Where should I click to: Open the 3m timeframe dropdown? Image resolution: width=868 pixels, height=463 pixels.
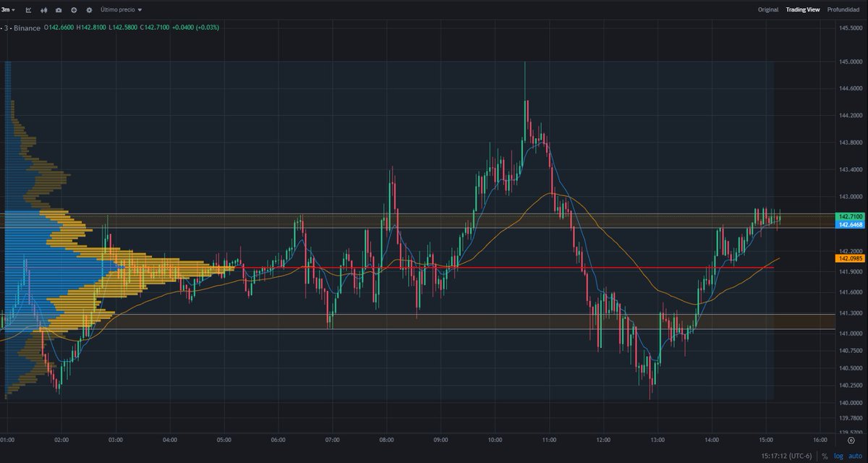pyautogui.click(x=6, y=9)
